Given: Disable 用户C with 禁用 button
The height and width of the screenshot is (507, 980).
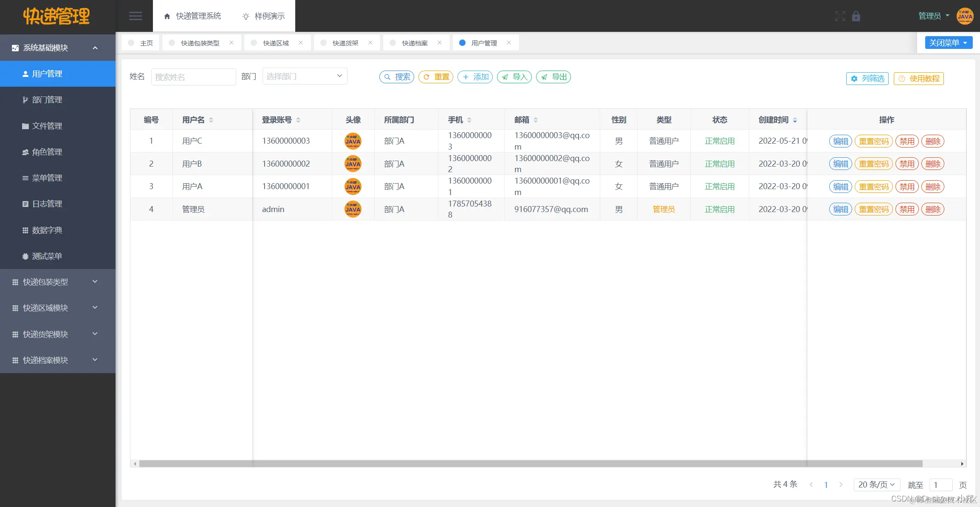Looking at the screenshot, I should 907,141.
